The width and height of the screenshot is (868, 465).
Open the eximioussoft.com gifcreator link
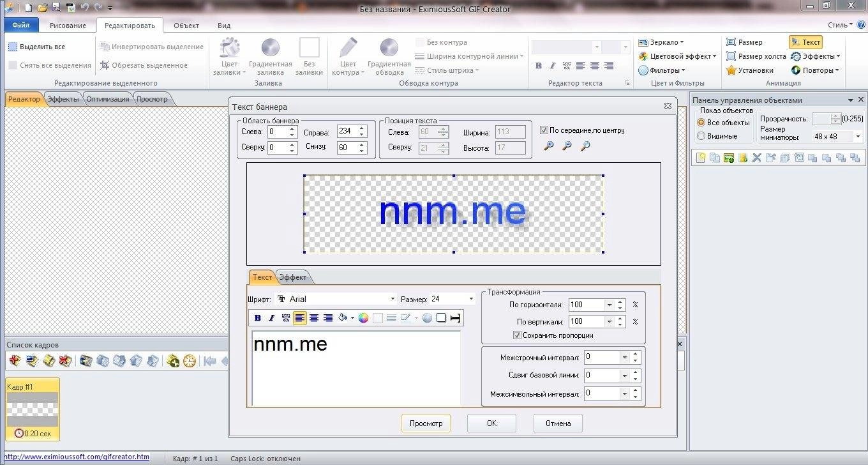77,457
